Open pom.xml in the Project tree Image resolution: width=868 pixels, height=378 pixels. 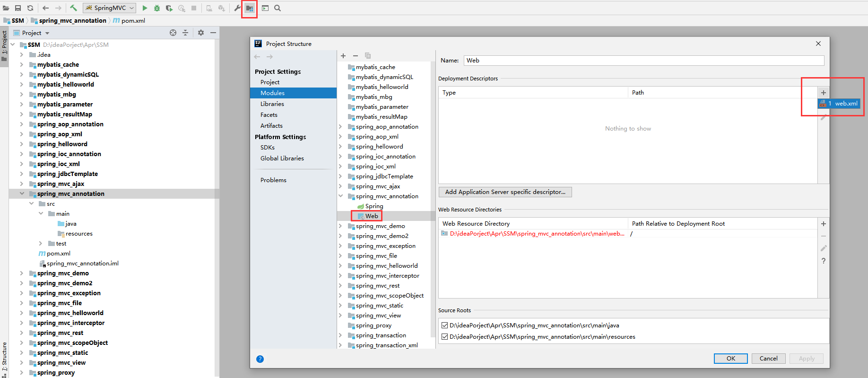click(59, 254)
